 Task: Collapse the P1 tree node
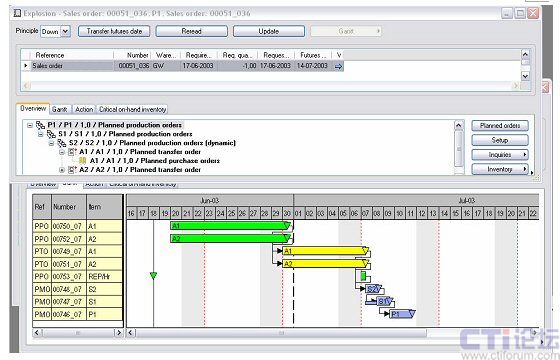(x=30, y=125)
